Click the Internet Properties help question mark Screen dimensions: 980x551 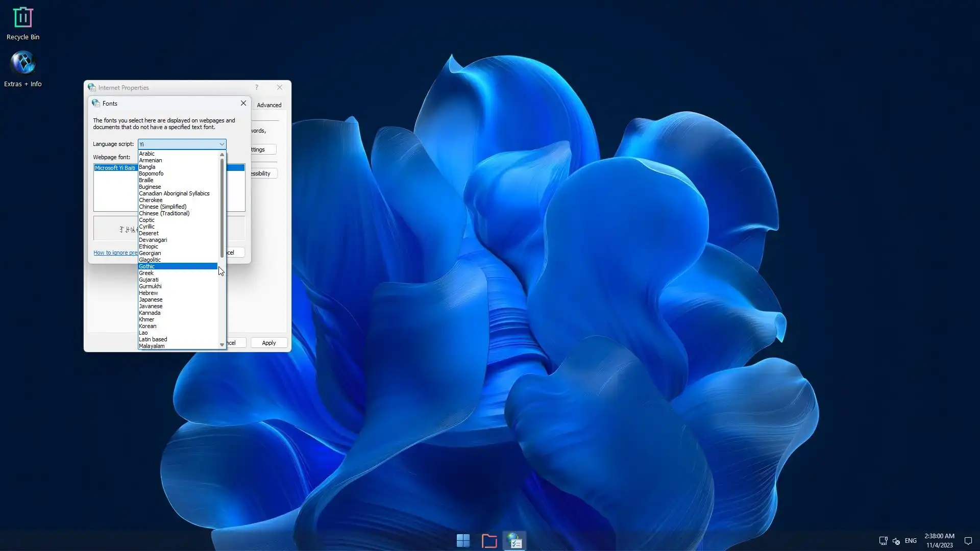tap(257, 88)
